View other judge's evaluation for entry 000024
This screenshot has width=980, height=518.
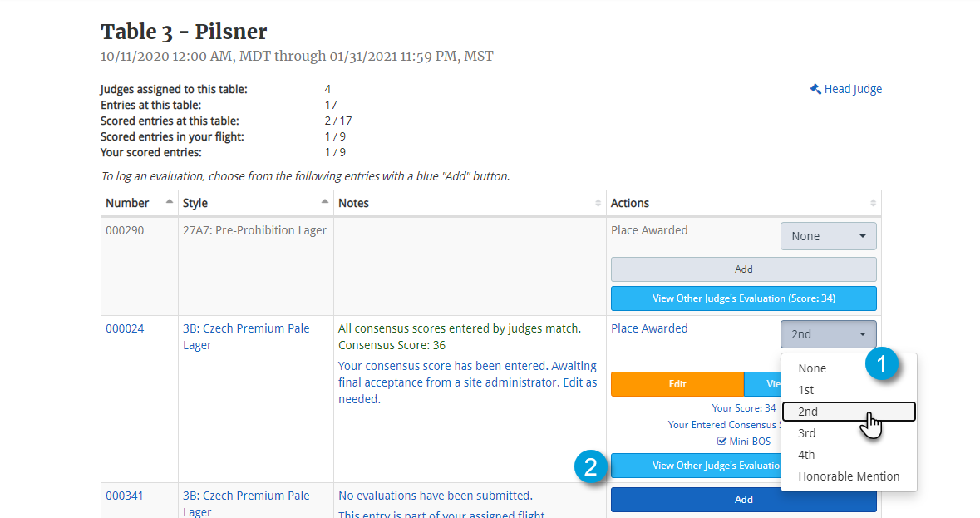(697, 466)
